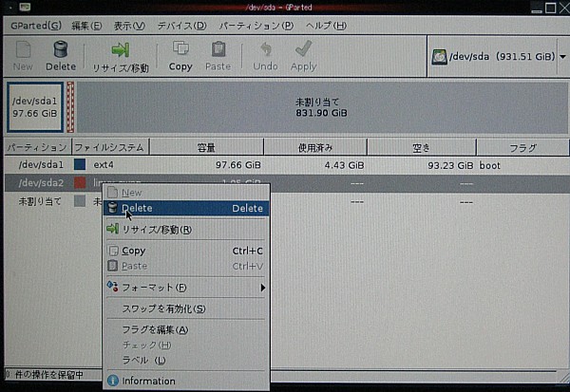Open the GParted(G) menu

(x=36, y=26)
